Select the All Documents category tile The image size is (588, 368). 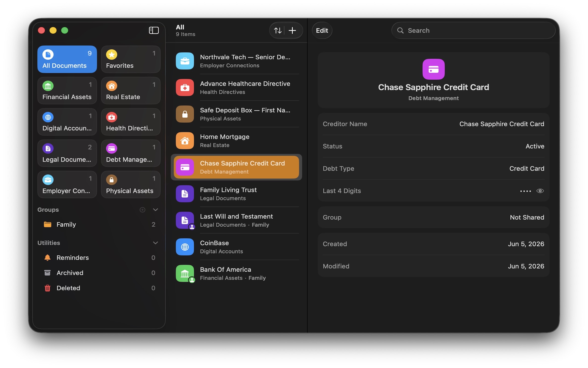(x=67, y=59)
